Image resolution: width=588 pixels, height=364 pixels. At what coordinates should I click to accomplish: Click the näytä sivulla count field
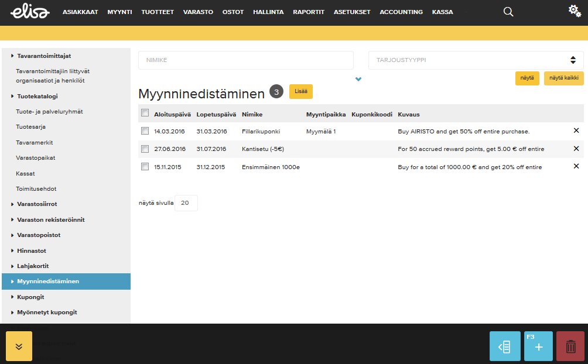pos(186,203)
